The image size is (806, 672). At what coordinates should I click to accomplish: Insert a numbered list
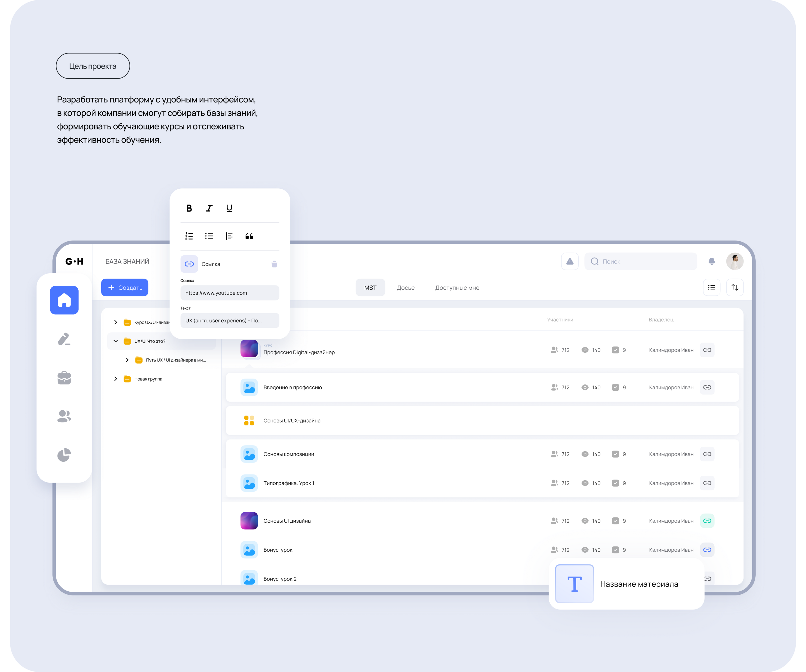(x=189, y=236)
